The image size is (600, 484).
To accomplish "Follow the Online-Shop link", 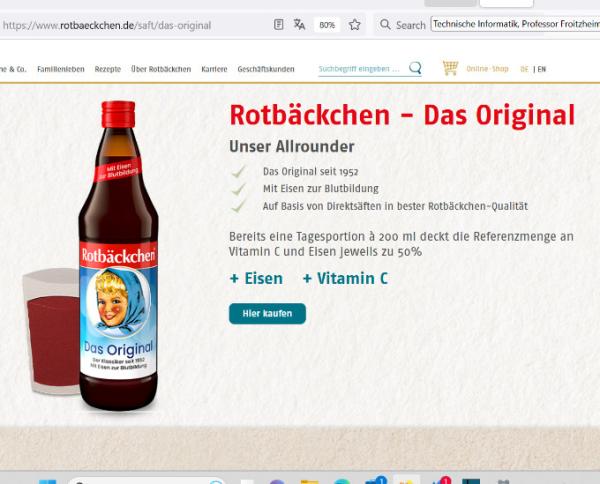I will click(x=488, y=69).
